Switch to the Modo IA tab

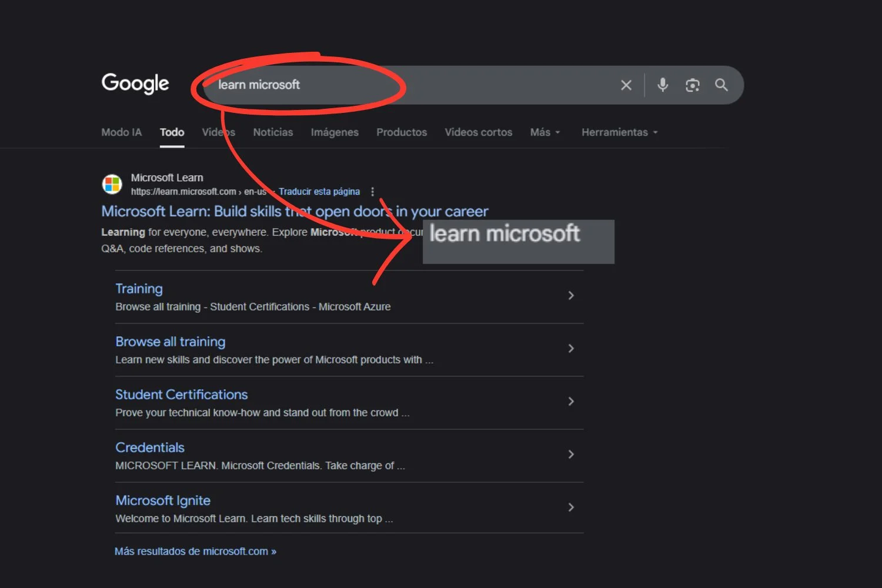click(121, 132)
